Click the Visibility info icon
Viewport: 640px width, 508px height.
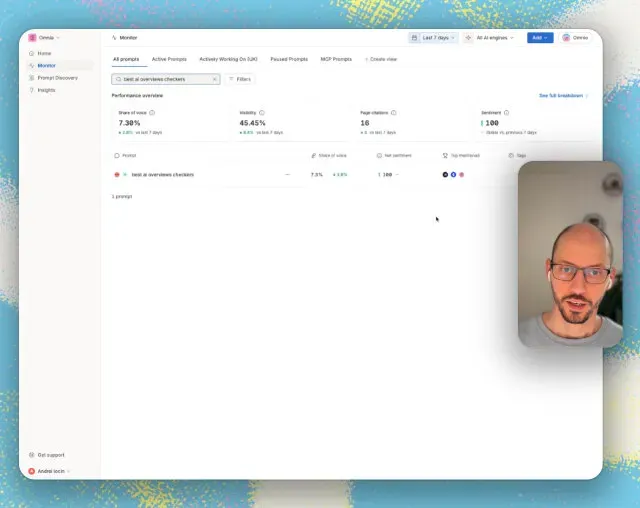[x=262, y=113]
